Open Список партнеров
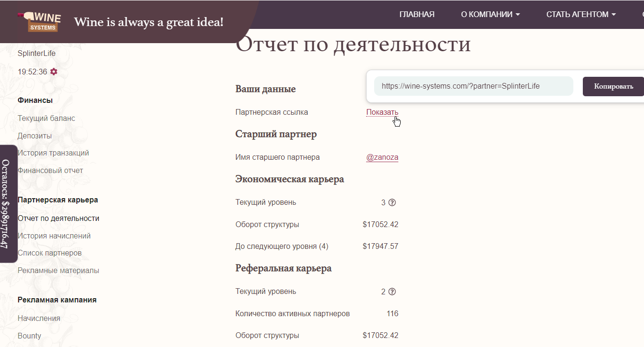 50,253
